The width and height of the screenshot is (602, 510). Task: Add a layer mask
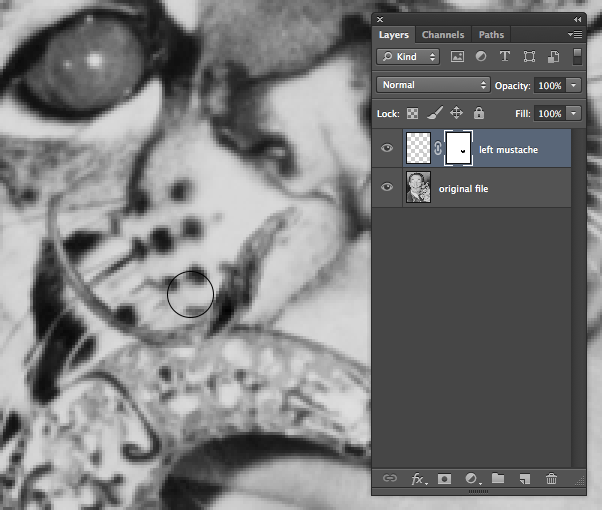tap(445, 479)
